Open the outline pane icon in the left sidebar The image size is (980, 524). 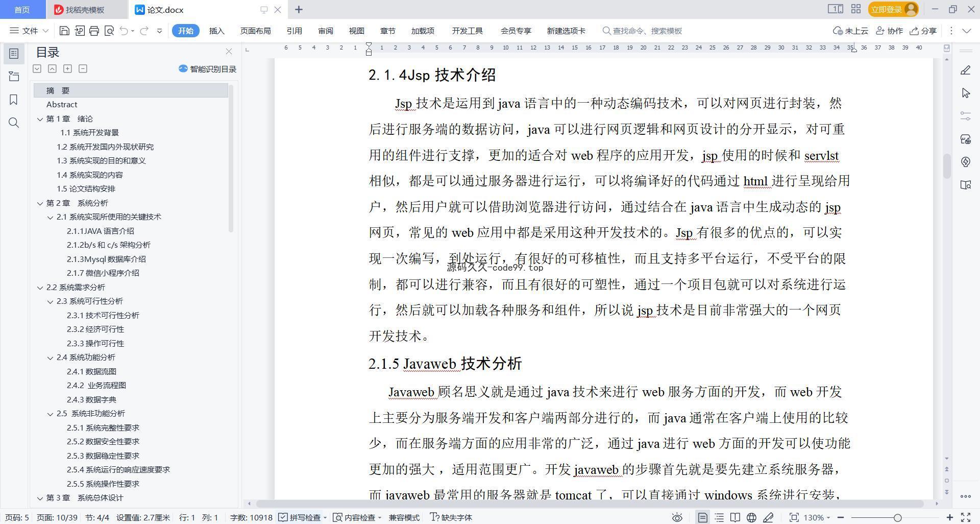click(14, 54)
